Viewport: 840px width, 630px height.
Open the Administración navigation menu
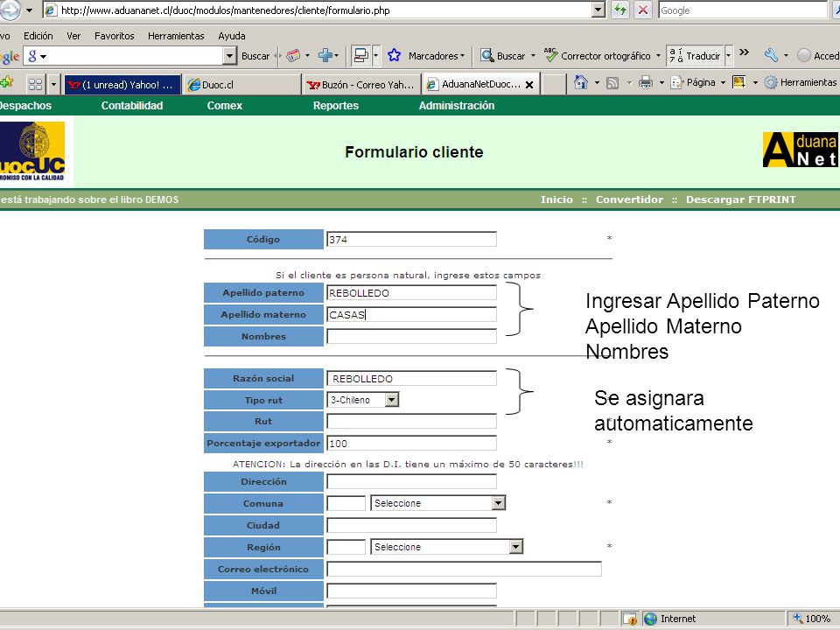[457, 106]
